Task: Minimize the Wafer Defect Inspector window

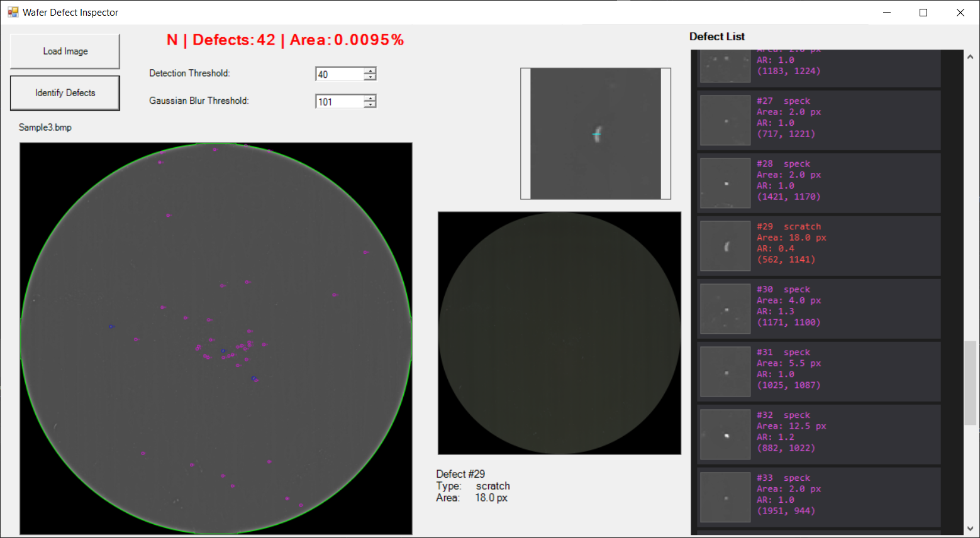Action: 887,13
